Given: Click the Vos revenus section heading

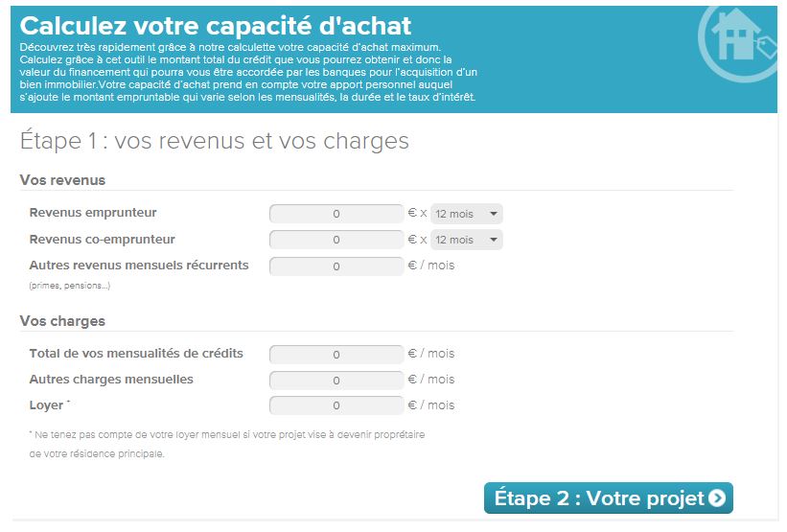Looking at the screenshot, I should click(x=62, y=180).
